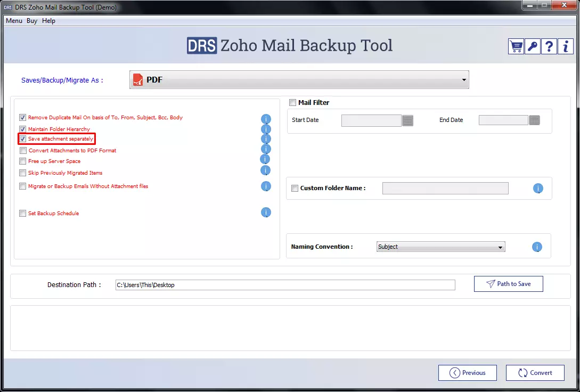Check Migrate or Backup Emails Without Attachment
This screenshot has height=392, width=580.
pyautogui.click(x=22, y=186)
